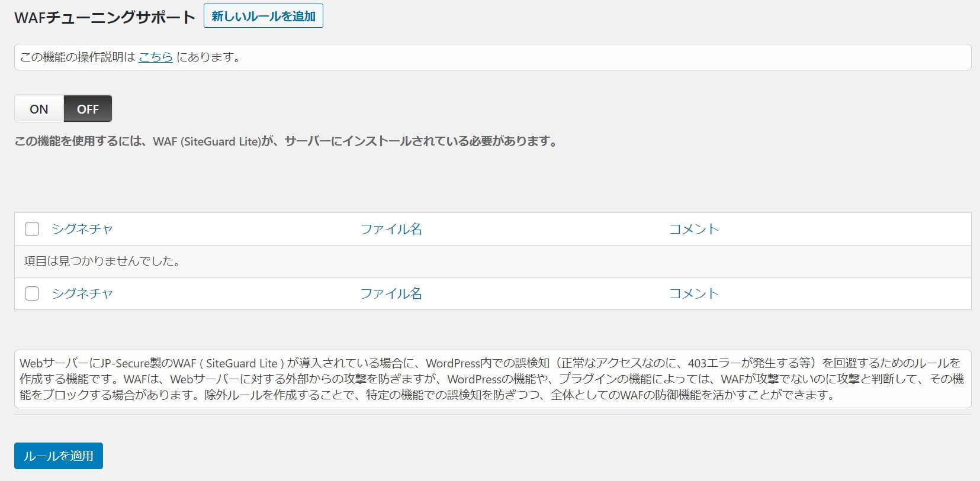This screenshot has height=481, width=980.
Task: Click the 新しいルールを追加 button
Action: [x=263, y=16]
